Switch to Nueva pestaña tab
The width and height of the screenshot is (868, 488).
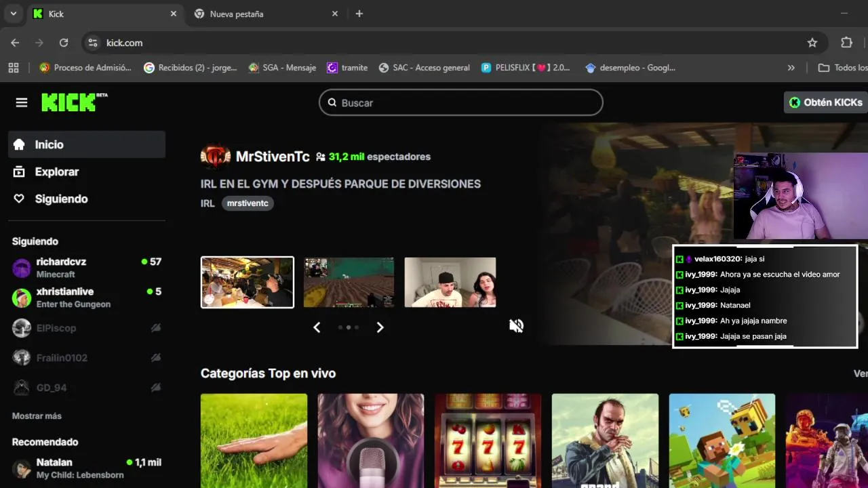(266, 14)
